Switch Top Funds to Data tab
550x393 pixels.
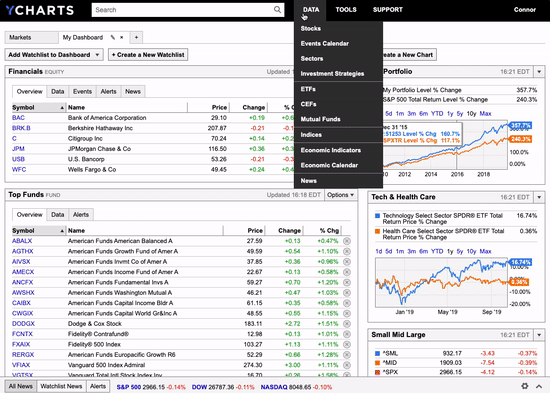(58, 215)
